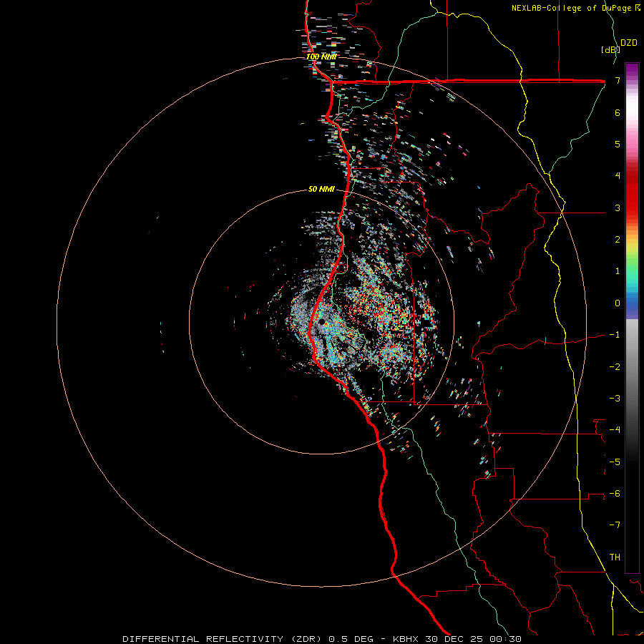Click the [dB] unit label
This screenshot has width=644, height=644.
click(610, 49)
